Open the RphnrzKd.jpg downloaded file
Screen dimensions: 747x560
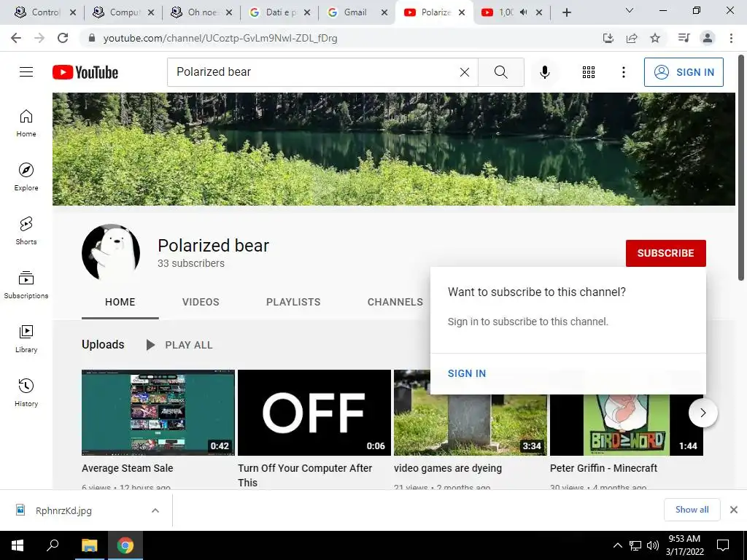click(x=63, y=510)
